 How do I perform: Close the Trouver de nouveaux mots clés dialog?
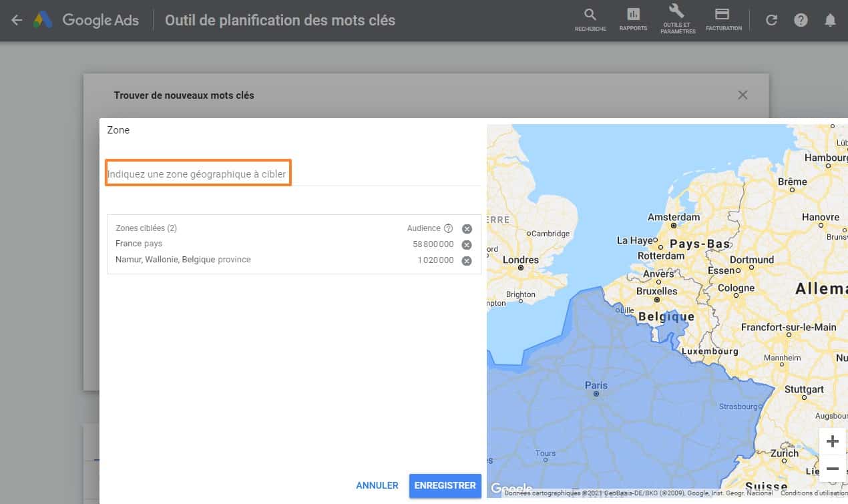(x=743, y=95)
